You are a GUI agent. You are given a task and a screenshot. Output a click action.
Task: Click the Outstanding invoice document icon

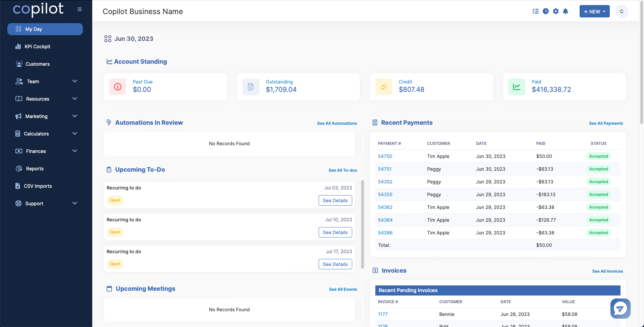(x=251, y=87)
